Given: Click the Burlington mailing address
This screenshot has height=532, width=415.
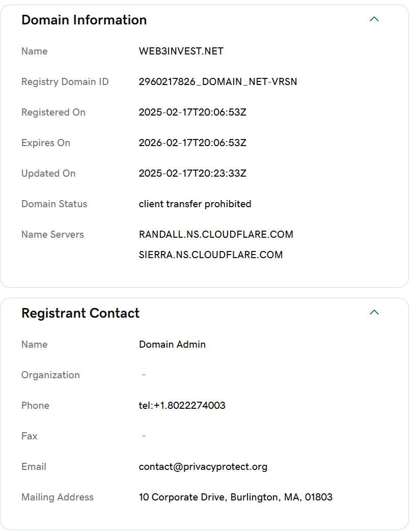Looking at the screenshot, I should coord(235,497).
